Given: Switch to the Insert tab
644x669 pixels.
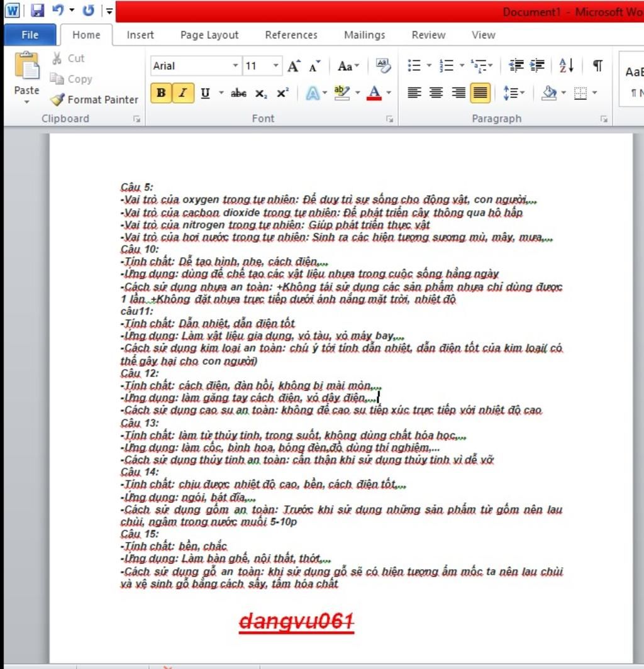Looking at the screenshot, I should point(140,35).
